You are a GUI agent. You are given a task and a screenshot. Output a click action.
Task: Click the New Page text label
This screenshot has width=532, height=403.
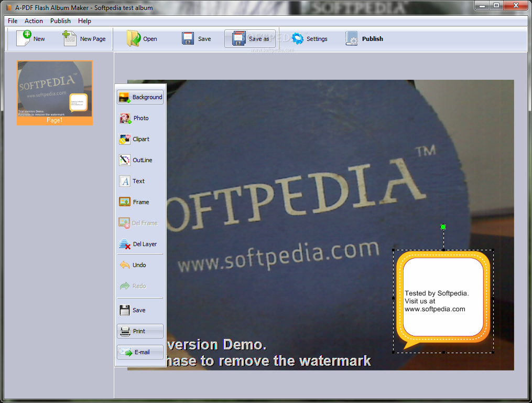pos(93,39)
